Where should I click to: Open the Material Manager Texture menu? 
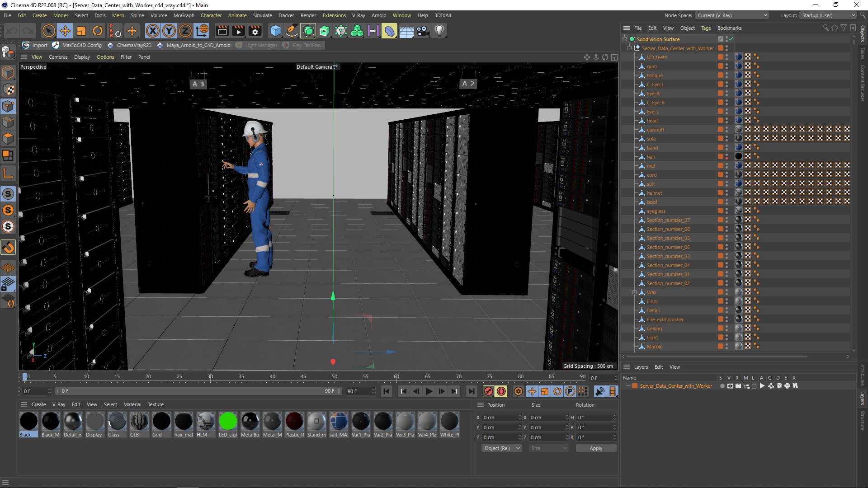tap(156, 404)
